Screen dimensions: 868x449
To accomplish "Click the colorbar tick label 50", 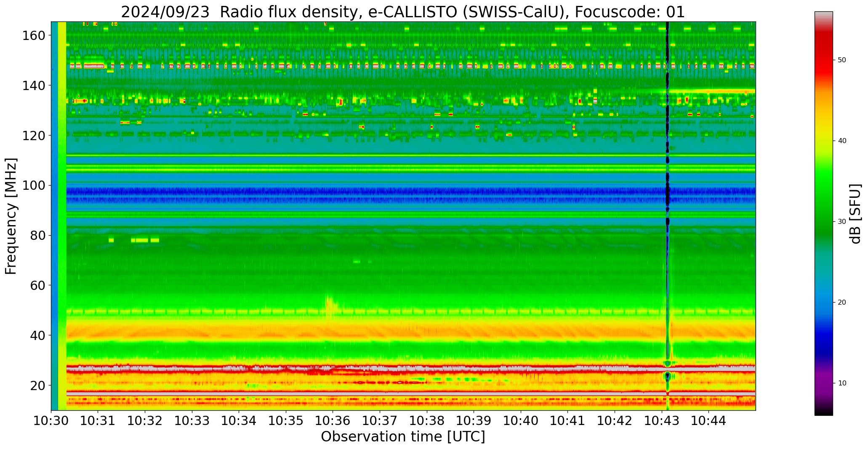I will [842, 60].
